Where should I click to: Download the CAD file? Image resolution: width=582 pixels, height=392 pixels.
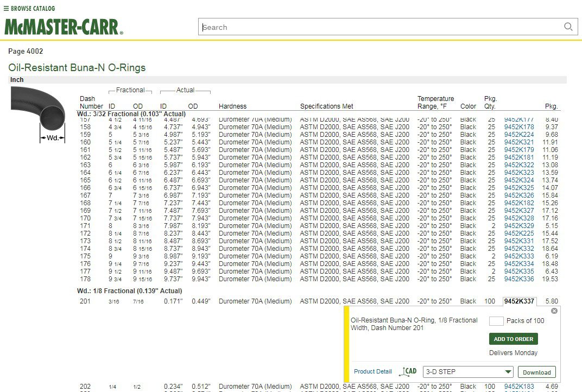(x=537, y=372)
